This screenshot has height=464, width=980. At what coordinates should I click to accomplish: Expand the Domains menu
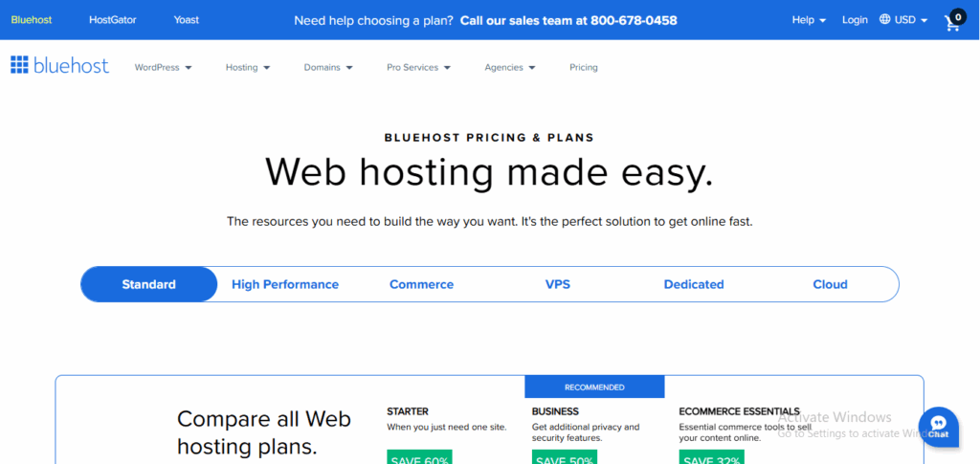(328, 67)
